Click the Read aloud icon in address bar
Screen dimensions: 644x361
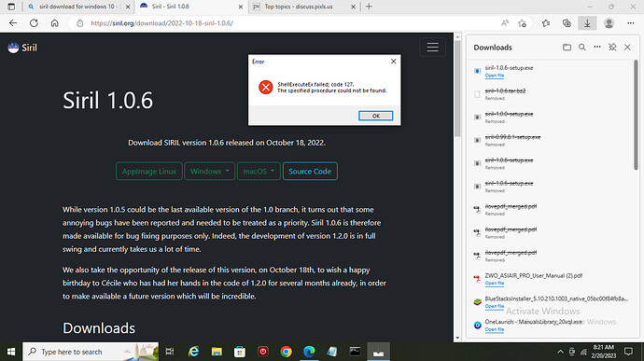pyautogui.click(x=505, y=23)
